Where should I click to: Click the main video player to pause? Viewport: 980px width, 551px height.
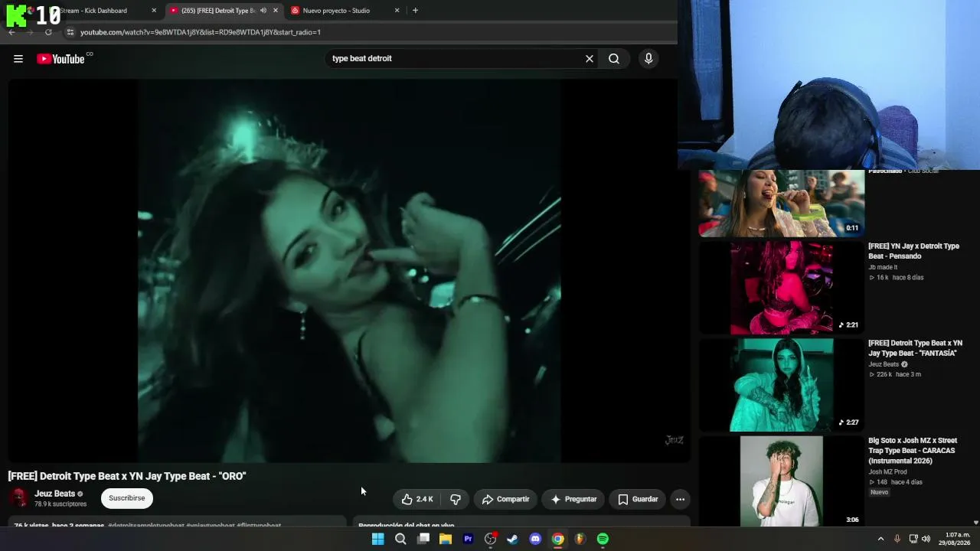[349, 271]
